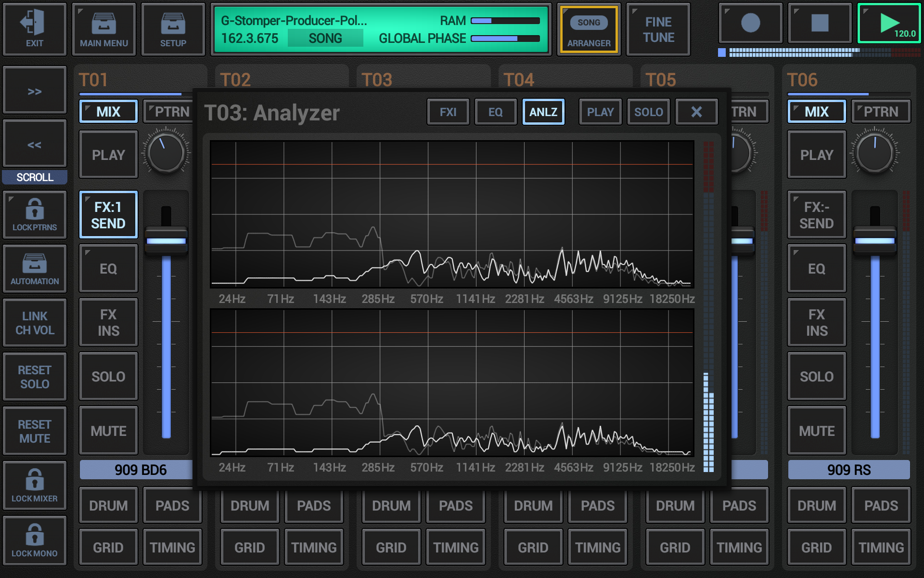Screen dimensions: 924x578
Task: Open the Automation panel
Action: coord(34,268)
